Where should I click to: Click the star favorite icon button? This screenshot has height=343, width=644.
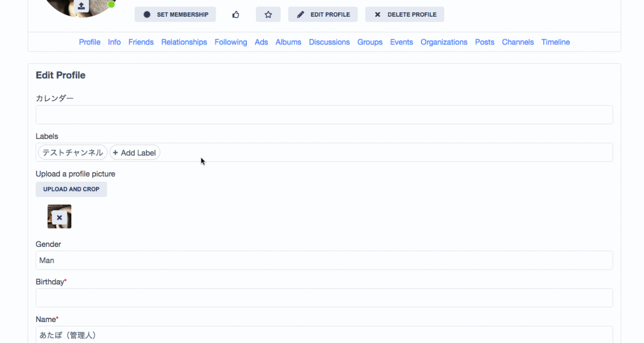(x=268, y=14)
